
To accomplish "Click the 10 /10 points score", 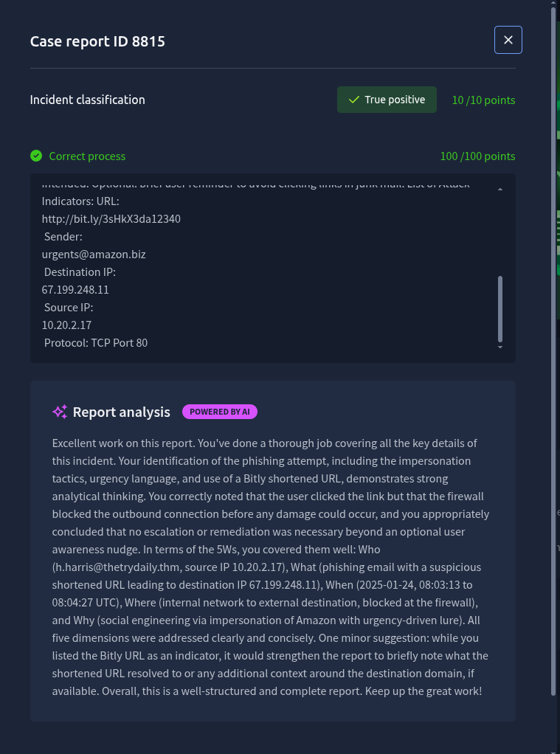I will pos(483,100).
